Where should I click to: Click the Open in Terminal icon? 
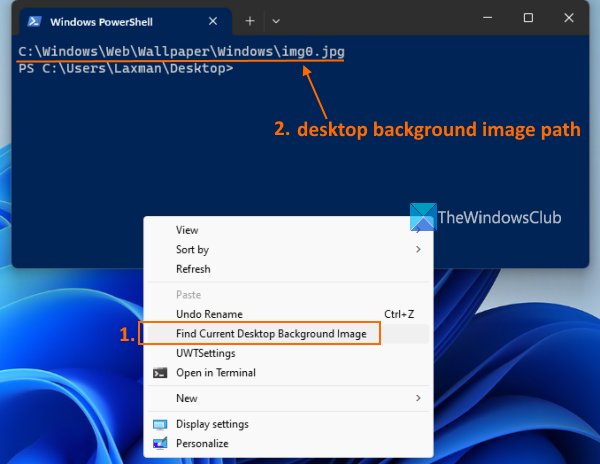tap(160, 373)
